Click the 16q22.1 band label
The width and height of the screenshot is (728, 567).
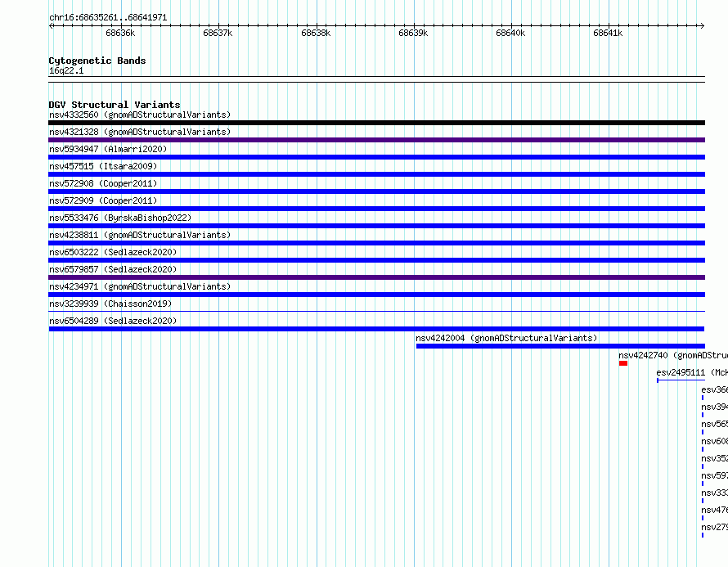point(66,70)
